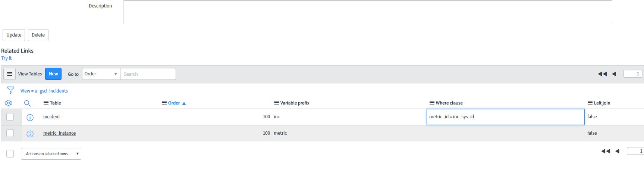Select the metric_instance row checkbox
Viewport: 644px width, 178px height.
10,133
